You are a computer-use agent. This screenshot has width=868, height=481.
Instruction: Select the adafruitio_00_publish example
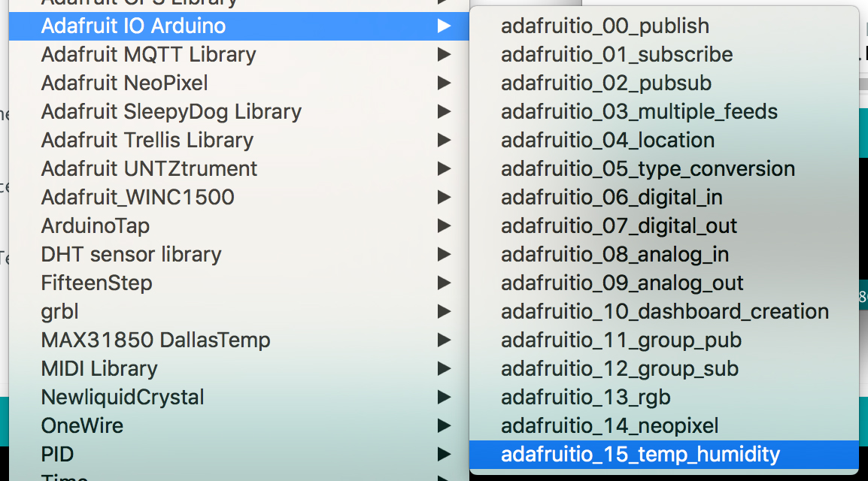(x=605, y=26)
